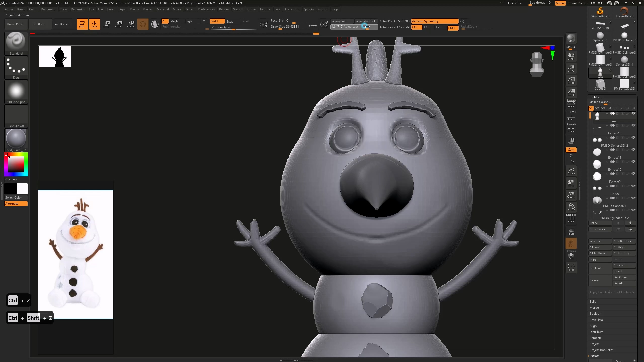
Task: Click the Frame view icon
Action: point(571,171)
